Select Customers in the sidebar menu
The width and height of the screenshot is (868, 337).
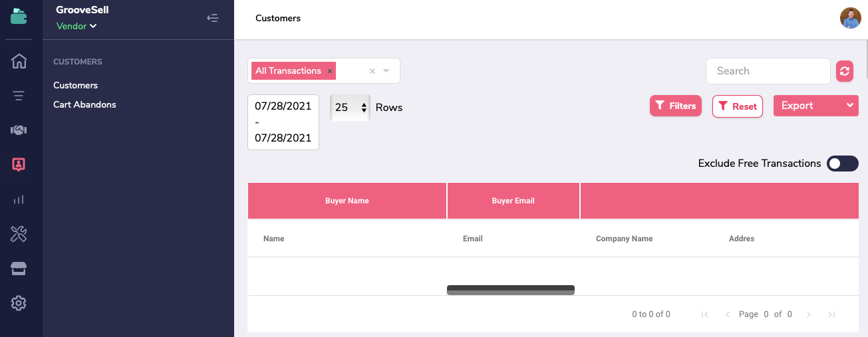(76, 85)
